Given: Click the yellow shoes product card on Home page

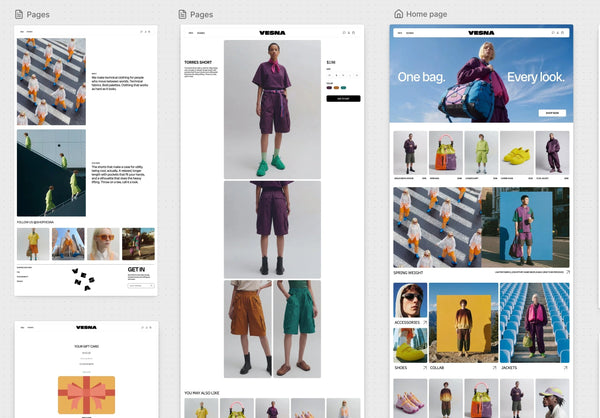Looking at the screenshot, I should click(x=517, y=153).
